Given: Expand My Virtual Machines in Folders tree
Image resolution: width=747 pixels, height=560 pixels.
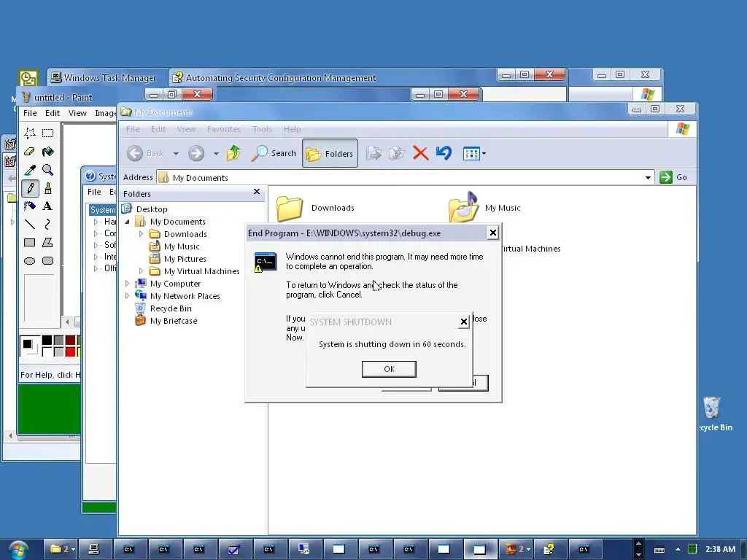Looking at the screenshot, I should [x=141, y=271].
